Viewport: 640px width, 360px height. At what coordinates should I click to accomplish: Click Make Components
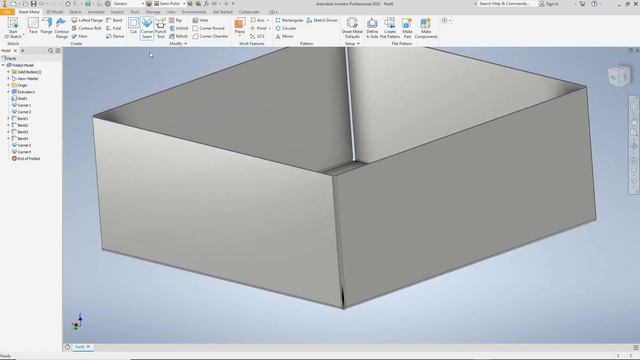[x=426, y=28]
